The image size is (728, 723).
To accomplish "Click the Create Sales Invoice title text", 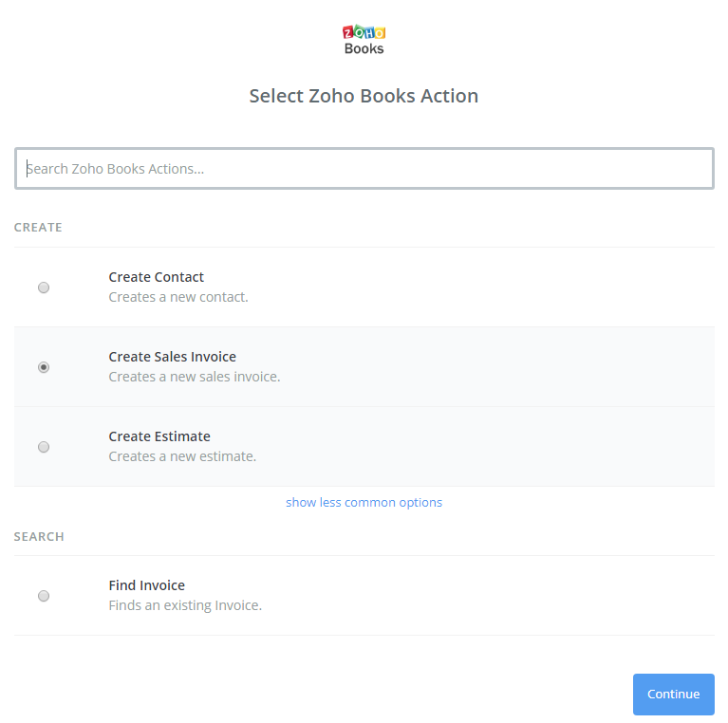I will [x=172, y=357].
